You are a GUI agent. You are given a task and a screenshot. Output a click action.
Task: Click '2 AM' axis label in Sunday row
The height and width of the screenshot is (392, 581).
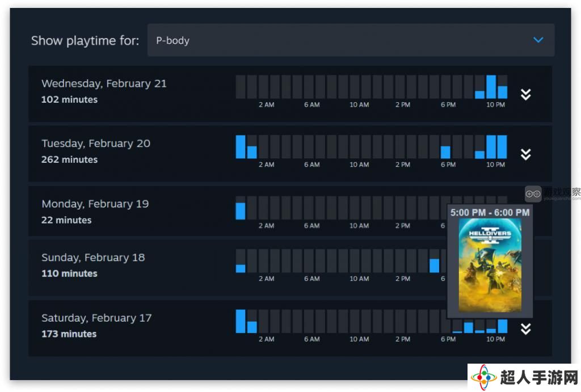pos(267,279)
